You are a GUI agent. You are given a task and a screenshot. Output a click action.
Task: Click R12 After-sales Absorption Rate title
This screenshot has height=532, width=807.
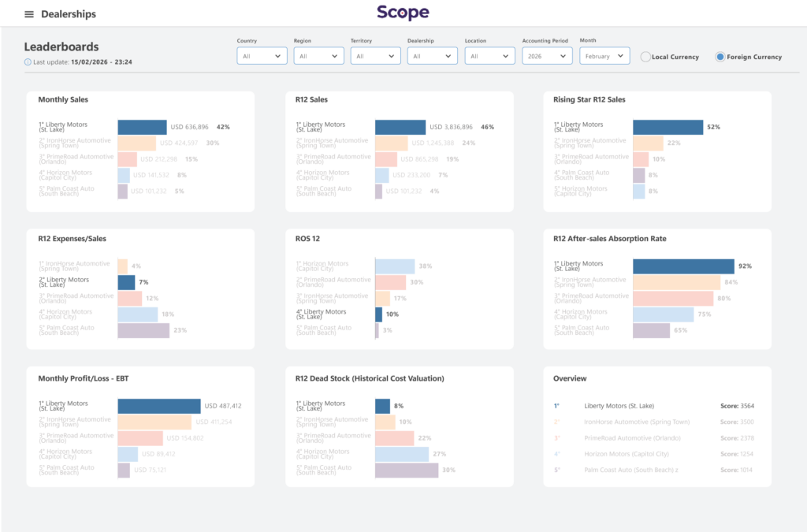[x=609, y=239]
